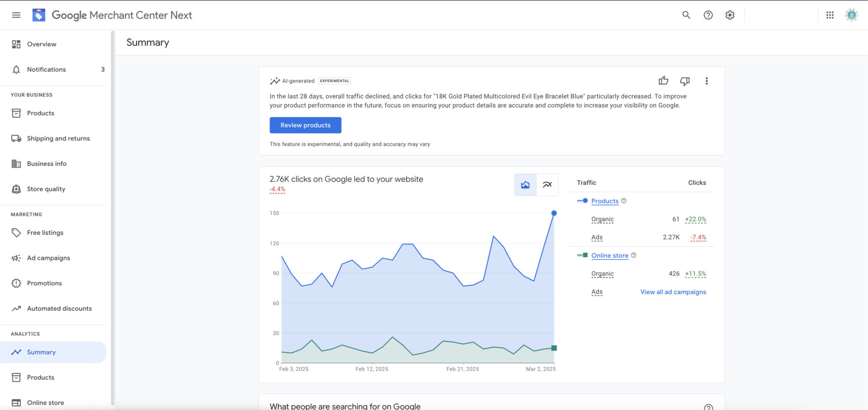The height and width of the screenshot is (410, 868).
Task: Open Shipping and returns page
Action: tap(53, 138)
